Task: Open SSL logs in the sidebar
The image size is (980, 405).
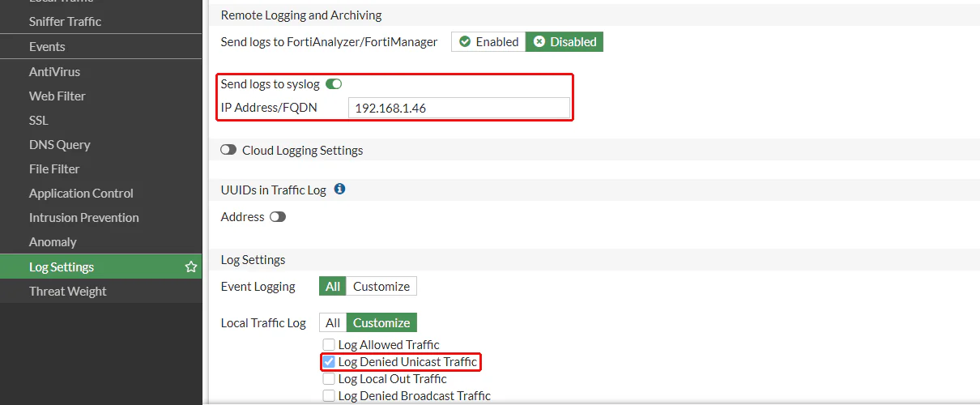Action: (x=100, y=120)
